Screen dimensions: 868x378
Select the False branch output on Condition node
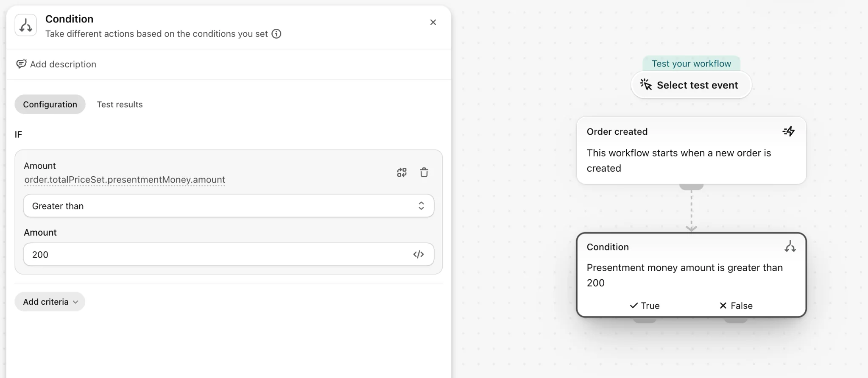736,306
